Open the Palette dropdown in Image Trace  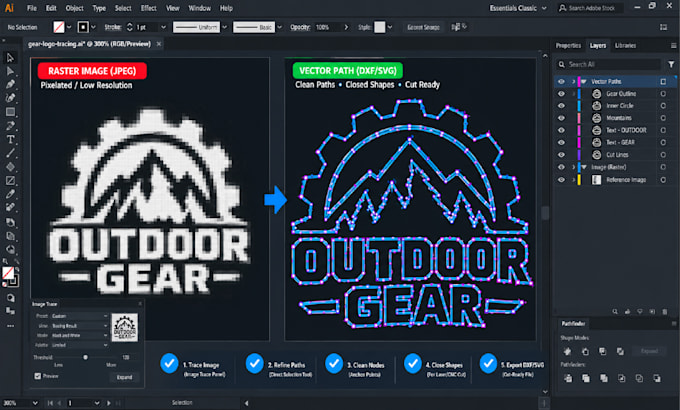pyautogui.click(x=79, y=345)
